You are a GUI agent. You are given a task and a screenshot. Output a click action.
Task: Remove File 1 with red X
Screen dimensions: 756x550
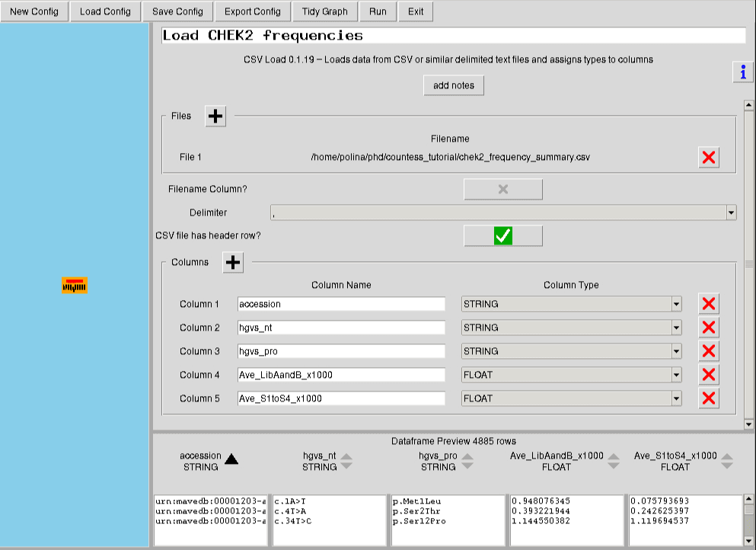[x=709, y=157]
